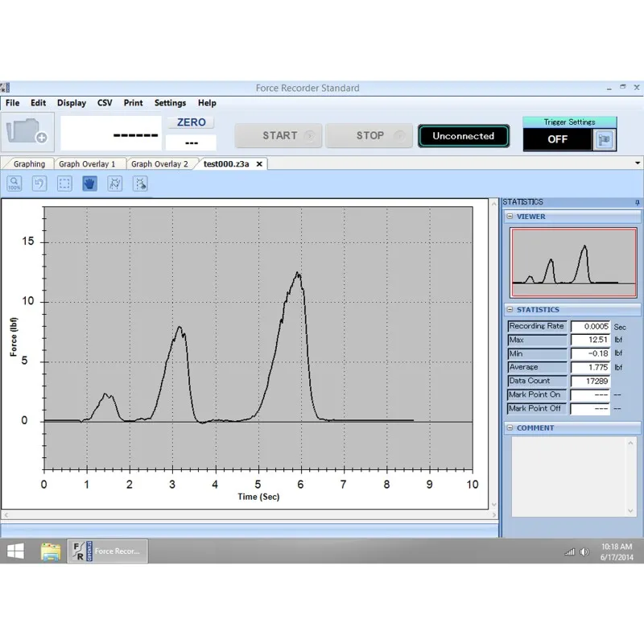The height and width of the screenshot is (644, 644).
Task: Switch to the Graph Overlay 1 tab
Action: [87, 164]
